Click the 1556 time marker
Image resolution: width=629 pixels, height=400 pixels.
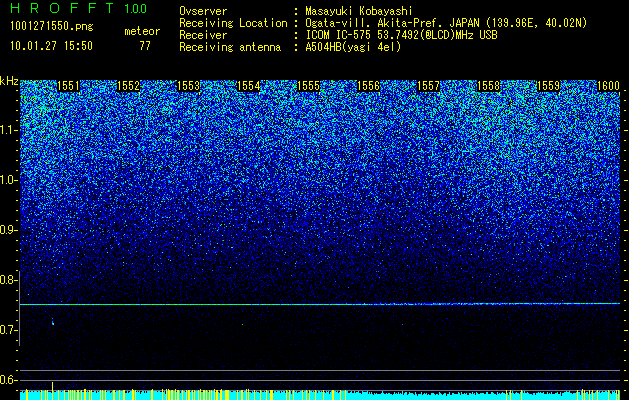coord(368,86)
